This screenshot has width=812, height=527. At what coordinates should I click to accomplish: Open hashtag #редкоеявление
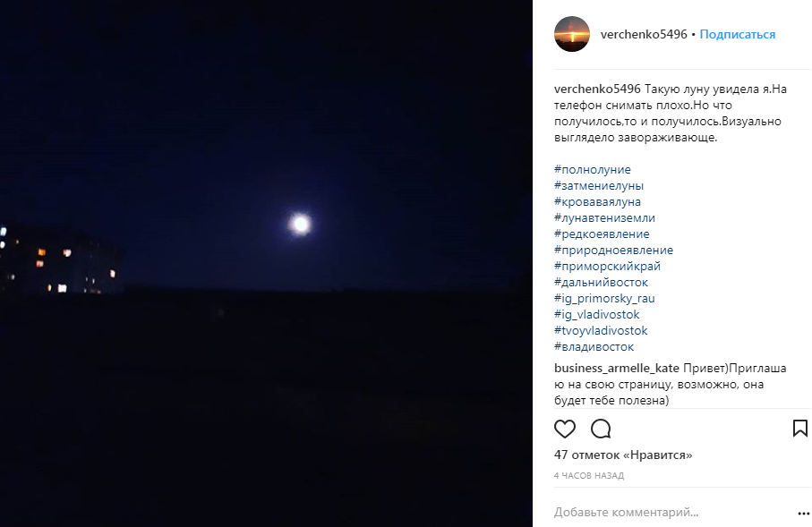(x=602, y=234)
